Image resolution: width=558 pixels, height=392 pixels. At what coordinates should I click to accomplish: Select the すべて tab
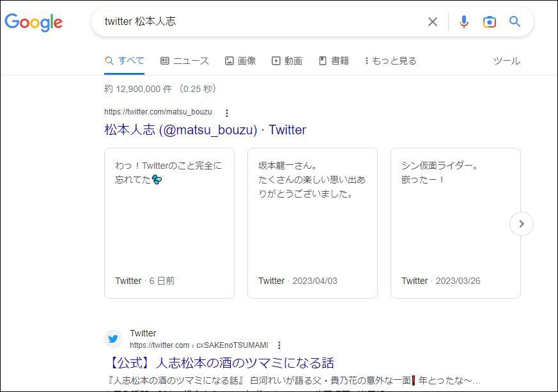[124, 61]
